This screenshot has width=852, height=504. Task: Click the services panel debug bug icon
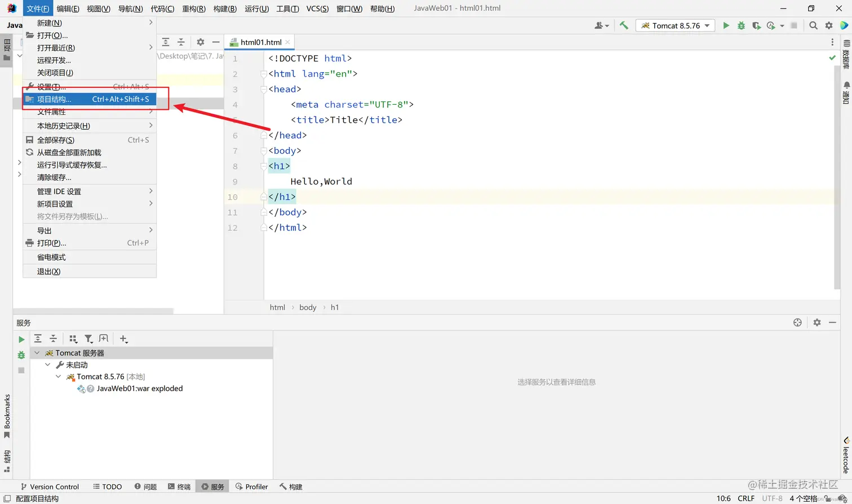pyautogui.click(x=21, y=355)
